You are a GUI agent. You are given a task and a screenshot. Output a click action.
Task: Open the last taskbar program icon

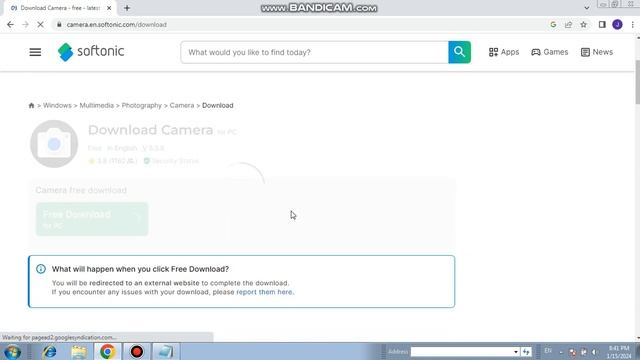166,352
